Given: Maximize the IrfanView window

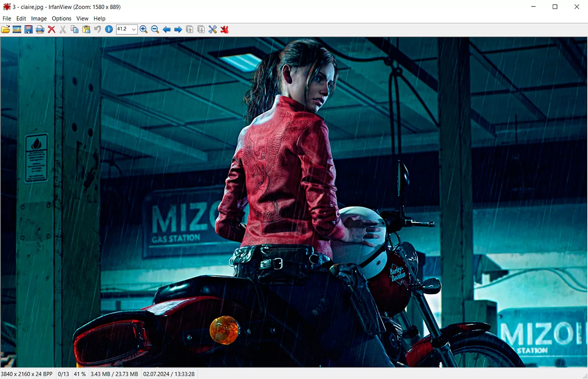Looking at the screenshot, I should tap(555, 7).
